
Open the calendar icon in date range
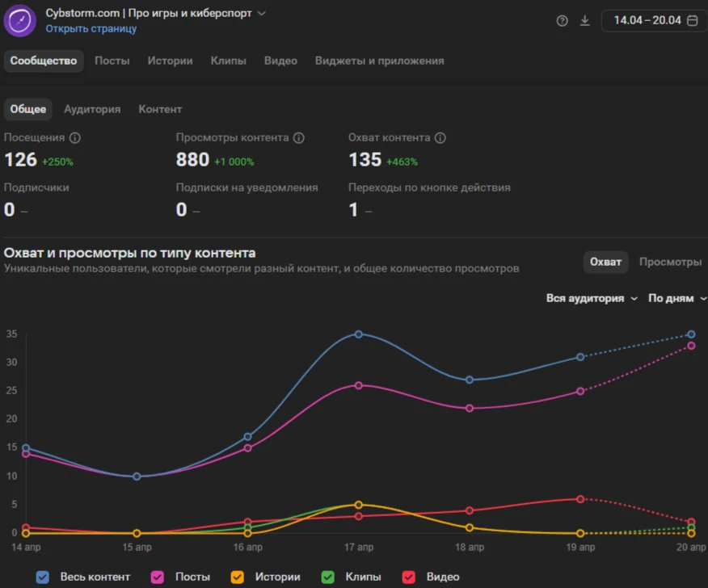(692, 20)
